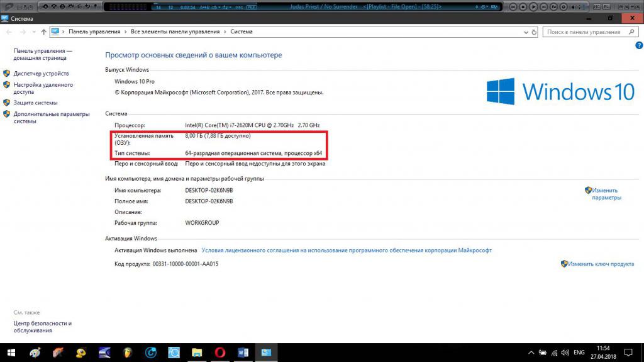Click the computer icon in address bar

point(55,31)
